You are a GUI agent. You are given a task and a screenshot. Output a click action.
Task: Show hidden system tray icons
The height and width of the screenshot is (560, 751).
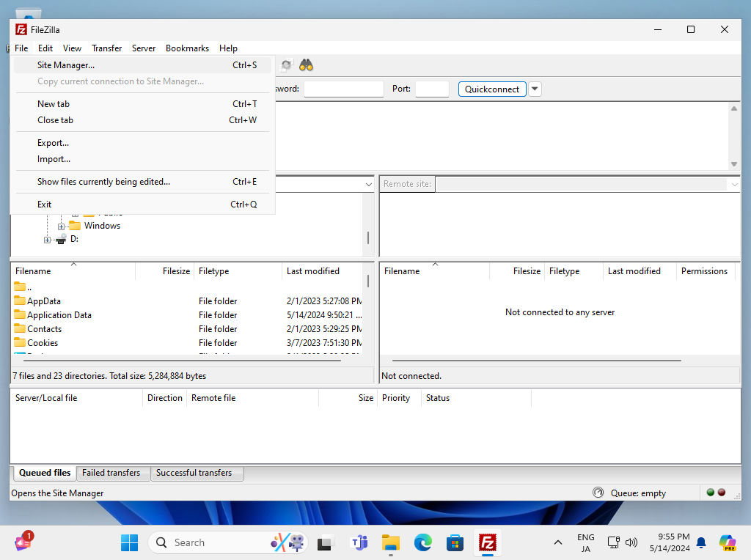558,542
